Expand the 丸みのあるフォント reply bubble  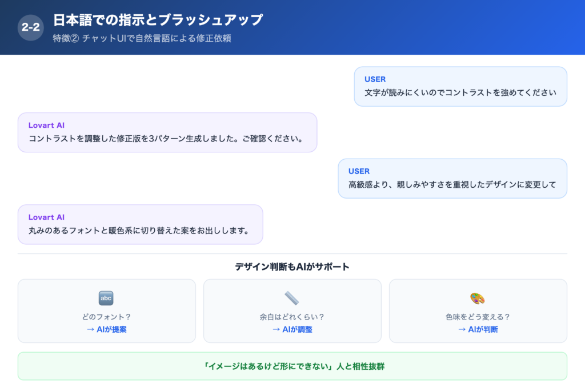tap(141, 224)
